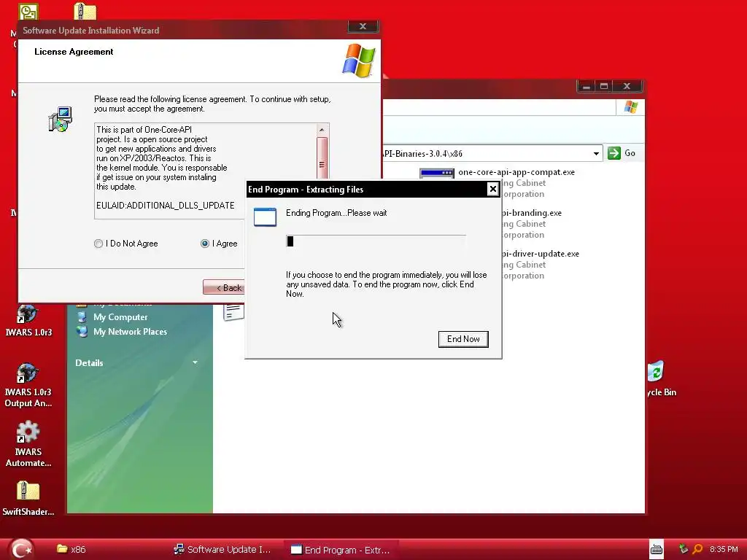Viewport: 747px width, 560px height.
Task: Open SwiftShader zip archive on desktop
Action: (x=28, y=499)
